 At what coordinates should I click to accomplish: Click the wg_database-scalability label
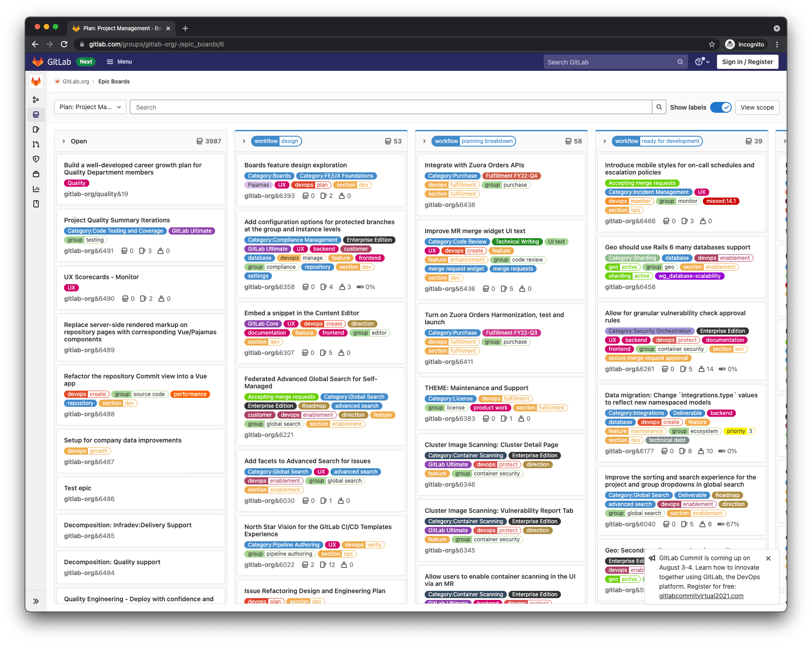click(x=689, y=276)
